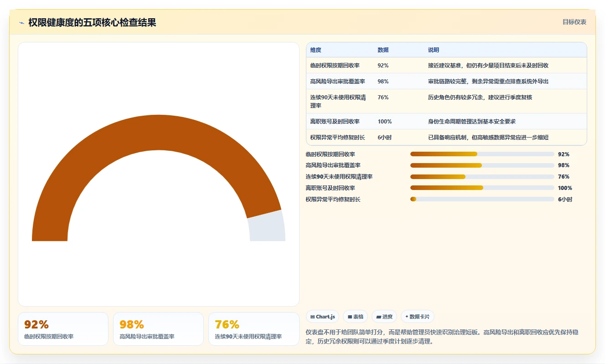This screenshot has width=605, height=364.
Task: Click the 100% value in the table
Action: click(x=384, y=122)
